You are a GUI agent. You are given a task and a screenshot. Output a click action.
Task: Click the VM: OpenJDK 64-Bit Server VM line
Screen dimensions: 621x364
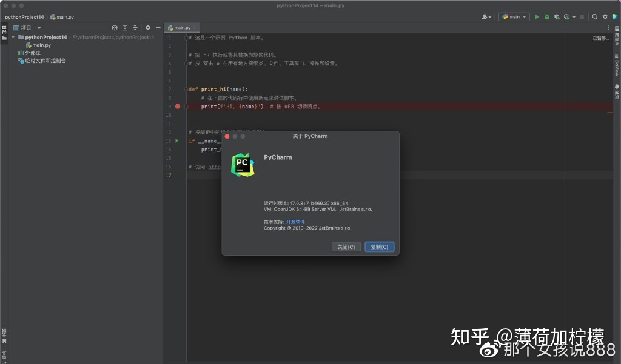click(318, 209)
